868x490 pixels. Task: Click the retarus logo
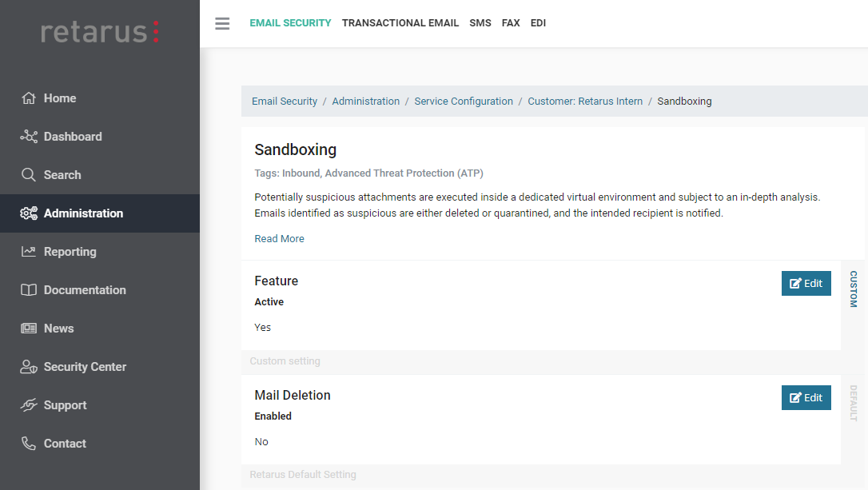pos(100,32)
